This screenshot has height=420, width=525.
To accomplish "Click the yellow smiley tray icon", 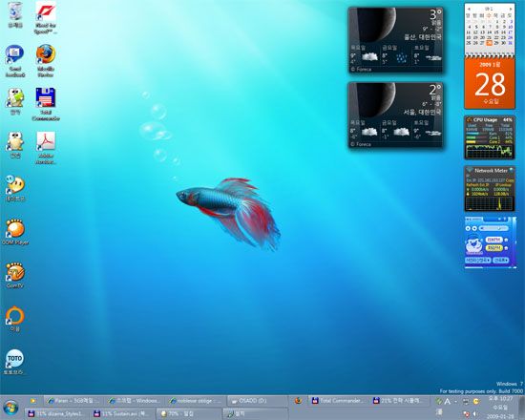I will coord(475,401).
